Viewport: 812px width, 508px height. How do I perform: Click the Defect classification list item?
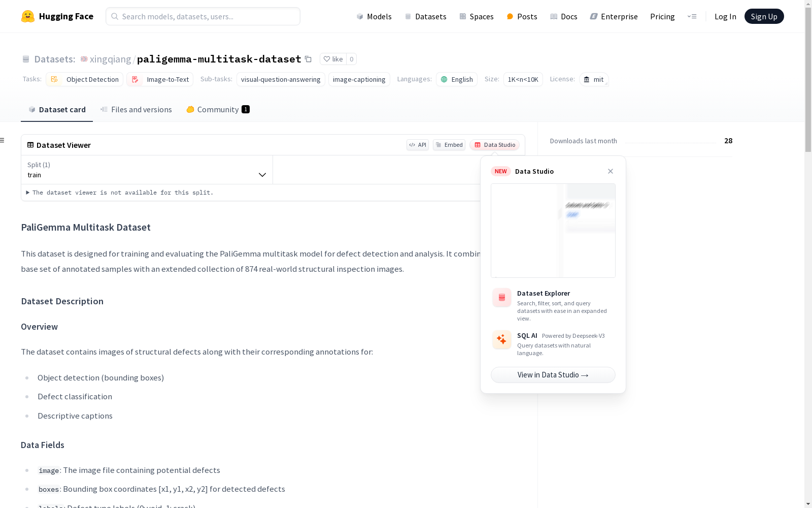75,397
